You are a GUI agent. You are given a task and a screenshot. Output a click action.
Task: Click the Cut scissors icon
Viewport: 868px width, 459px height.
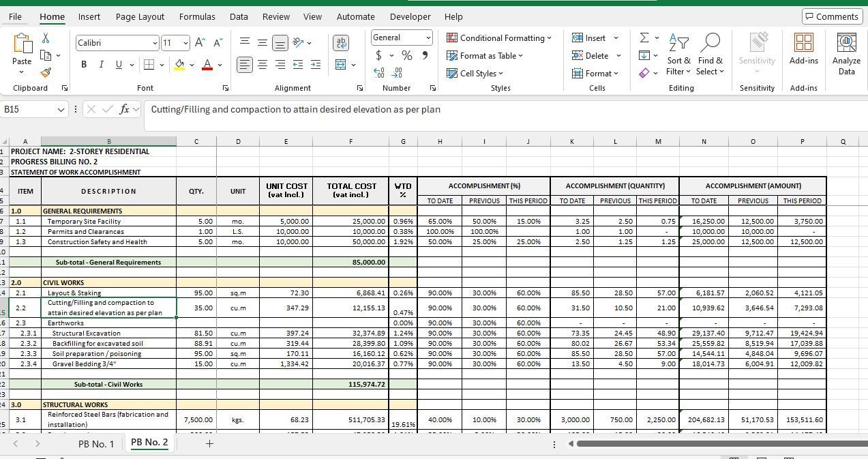[x=46, y=38]
